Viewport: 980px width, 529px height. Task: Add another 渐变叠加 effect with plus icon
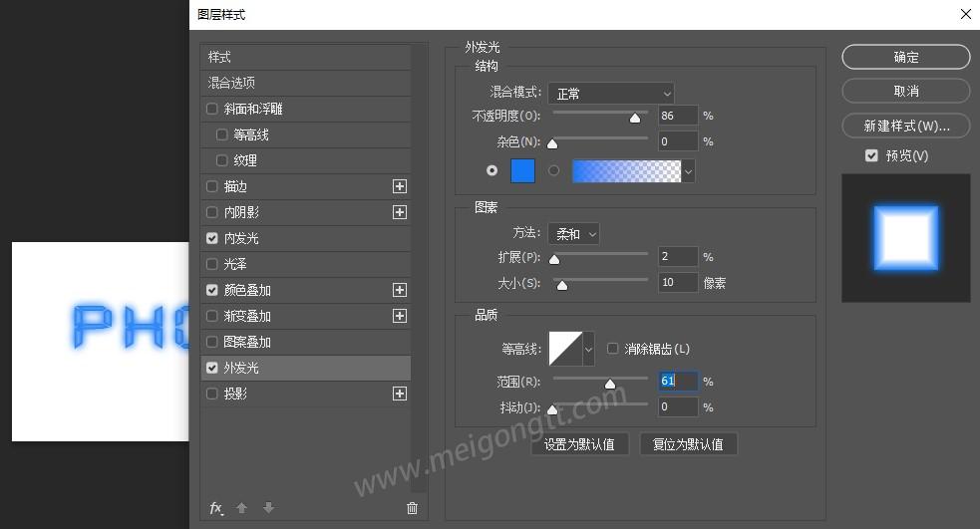(400, 316)
